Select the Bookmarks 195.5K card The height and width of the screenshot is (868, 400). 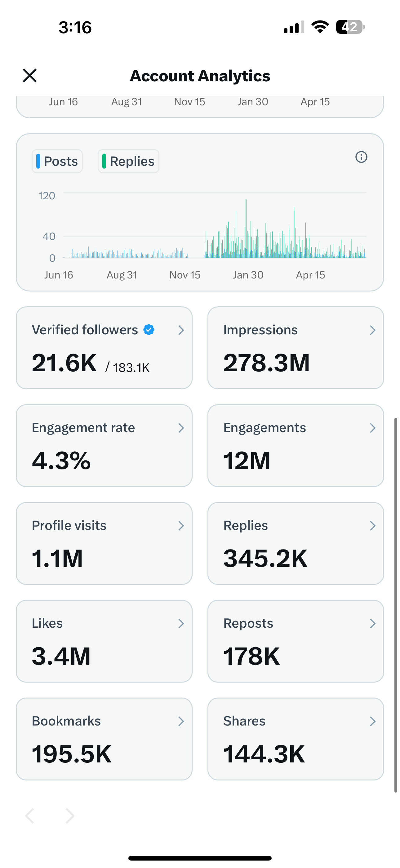[x=104, y=739]
